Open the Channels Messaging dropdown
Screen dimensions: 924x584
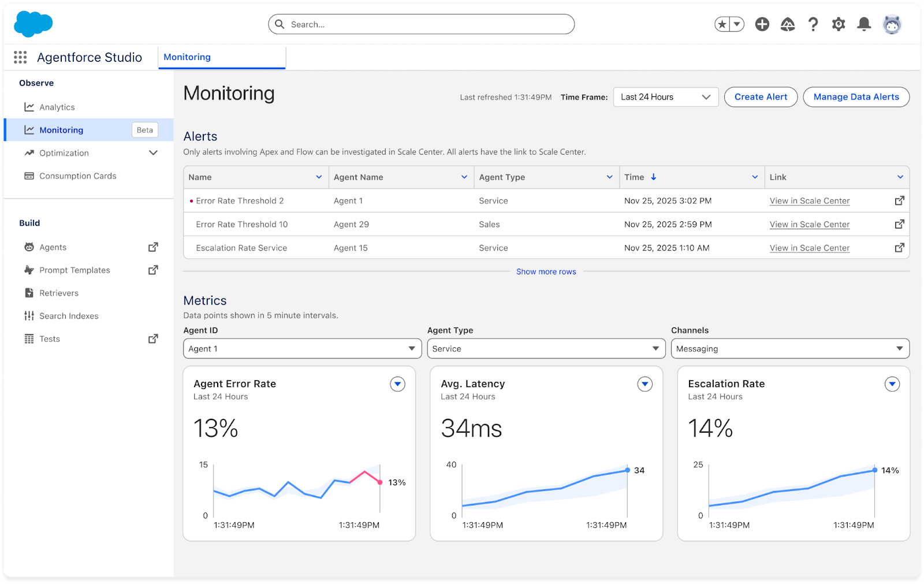point(789,349)
